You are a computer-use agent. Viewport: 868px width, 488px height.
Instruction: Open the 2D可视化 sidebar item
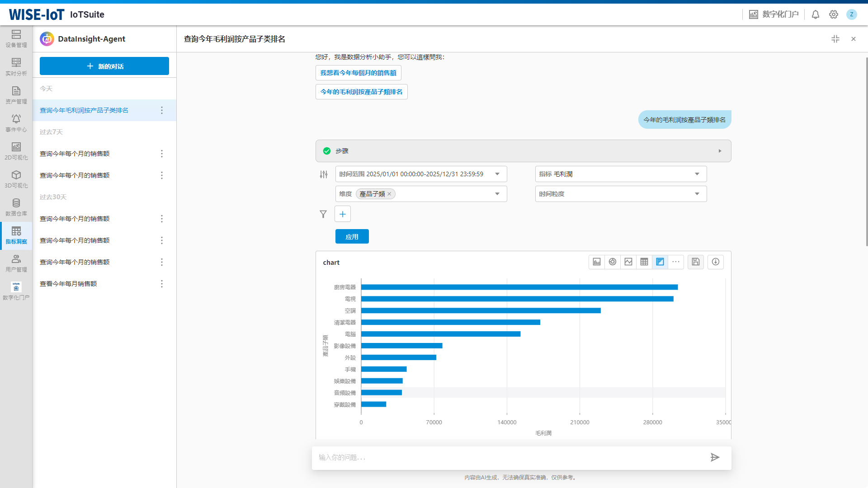pyautogui.click(x=16, y=151)
